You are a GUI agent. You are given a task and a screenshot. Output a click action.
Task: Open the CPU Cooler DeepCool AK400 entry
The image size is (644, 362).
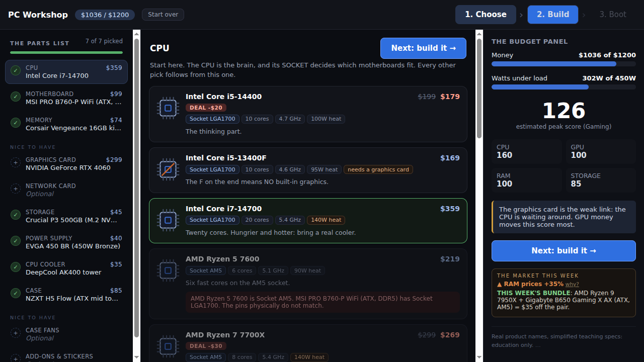pyautogui.click(x=66, y=268)
